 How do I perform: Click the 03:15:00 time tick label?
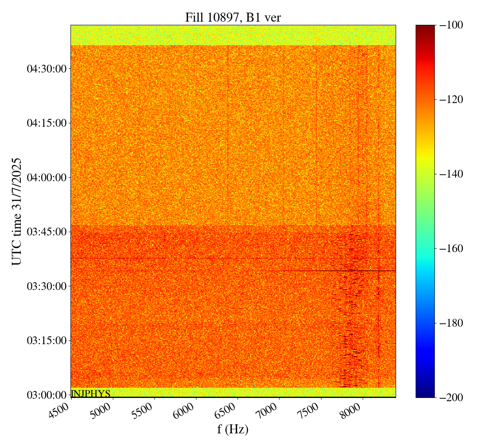46,340
